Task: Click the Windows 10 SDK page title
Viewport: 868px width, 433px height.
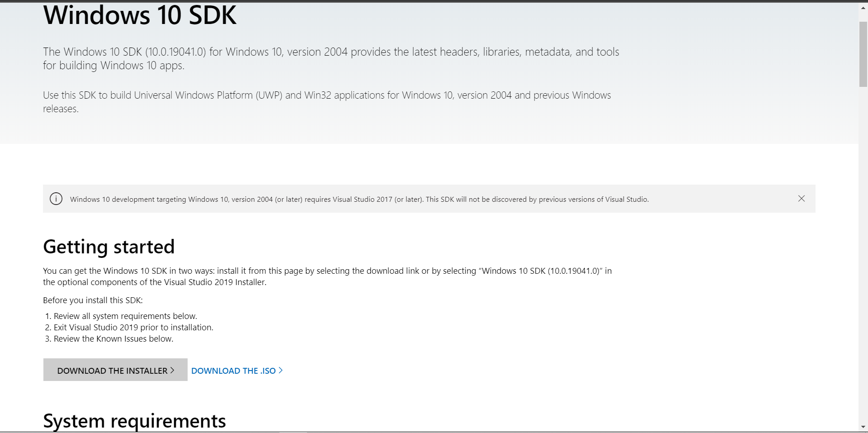Action: (140, 15)
